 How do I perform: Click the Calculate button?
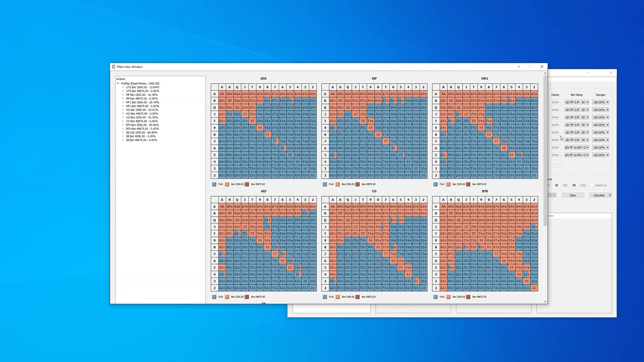(x=599, y=195)
